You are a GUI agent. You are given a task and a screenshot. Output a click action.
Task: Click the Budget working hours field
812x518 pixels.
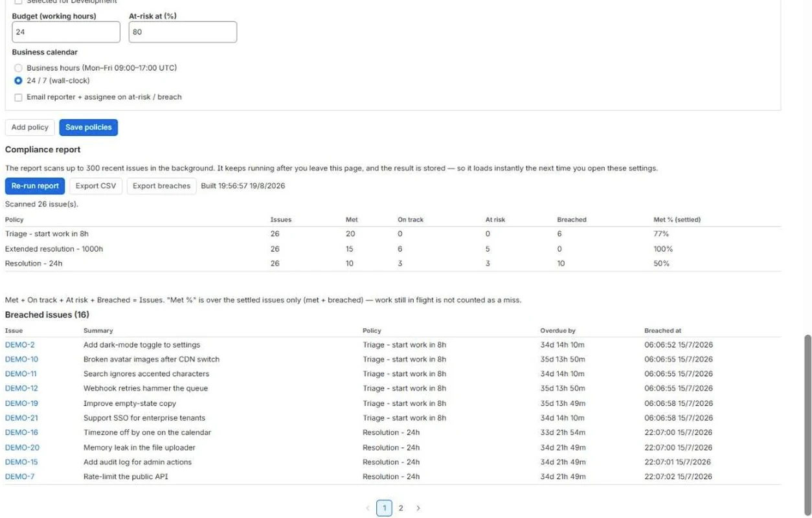point(66,32)
